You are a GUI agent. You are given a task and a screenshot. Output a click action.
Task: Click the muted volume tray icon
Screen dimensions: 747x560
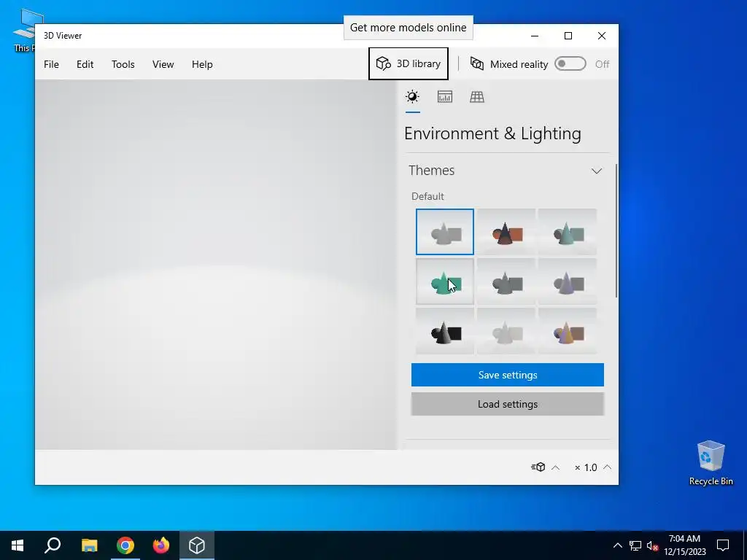(x=652, y=545)
